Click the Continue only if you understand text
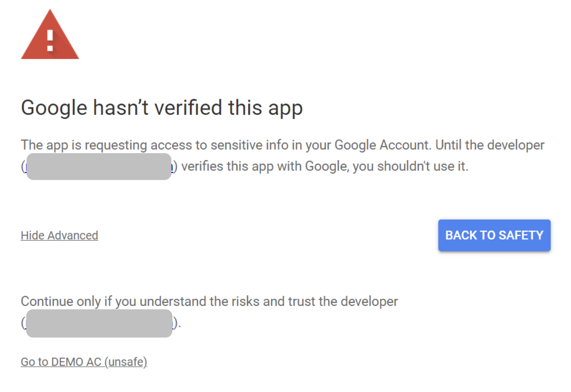 [209, 301]
